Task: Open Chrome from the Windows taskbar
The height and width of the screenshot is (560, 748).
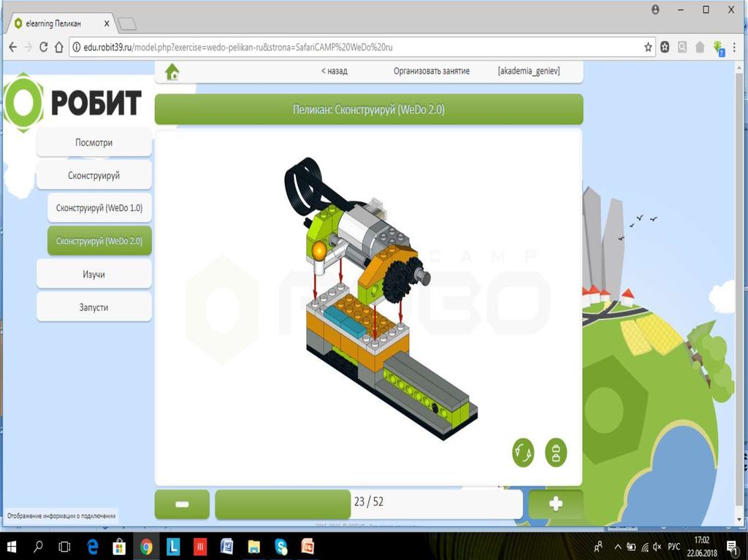Action: coord(146,546)
